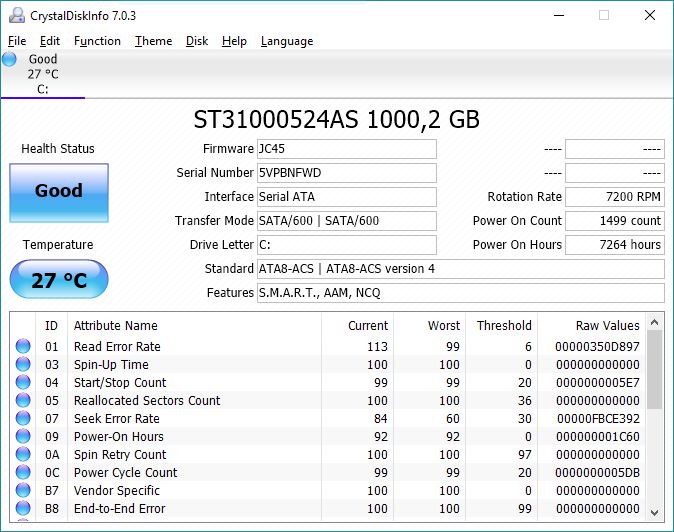
Task: Click the 27 °C temperature button
Action: (59, 279)
